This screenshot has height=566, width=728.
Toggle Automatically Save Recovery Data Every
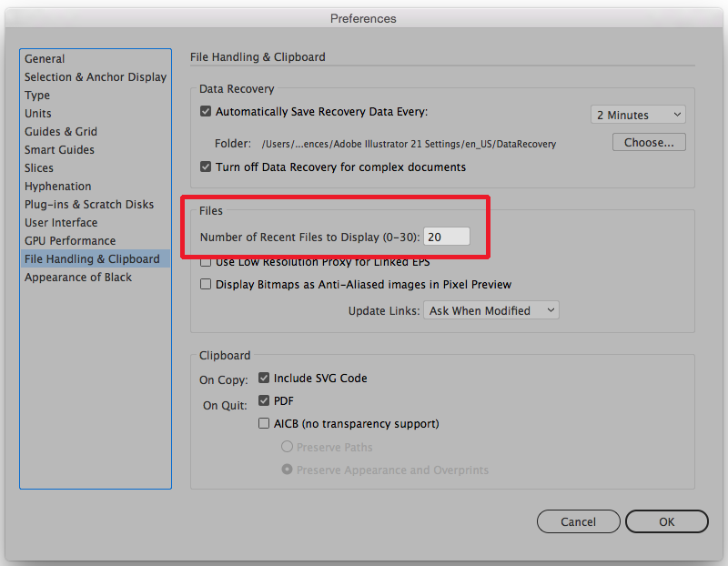point(206,111)
